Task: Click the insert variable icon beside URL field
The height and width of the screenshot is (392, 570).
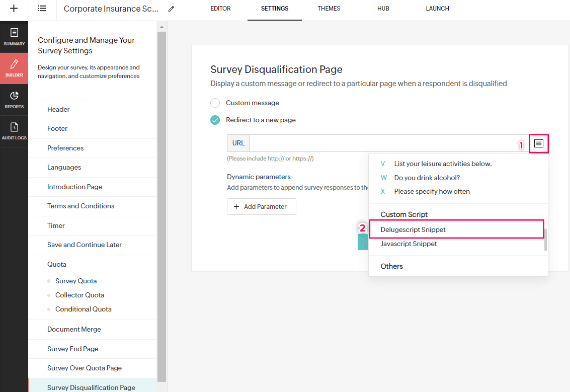Action: coord(539,143)
